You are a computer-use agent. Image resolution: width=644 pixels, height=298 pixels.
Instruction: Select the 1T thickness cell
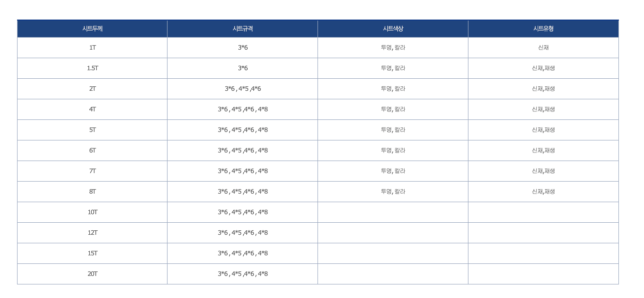point(92,48)
